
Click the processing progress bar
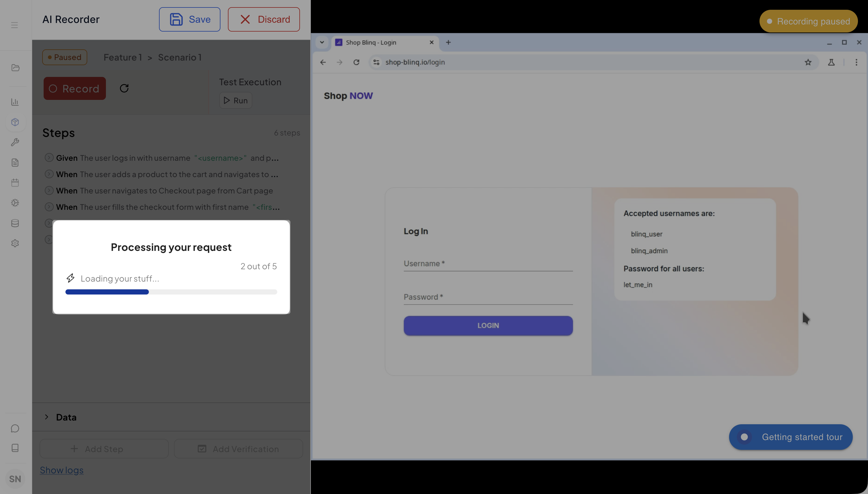click(x=171, y=292)
